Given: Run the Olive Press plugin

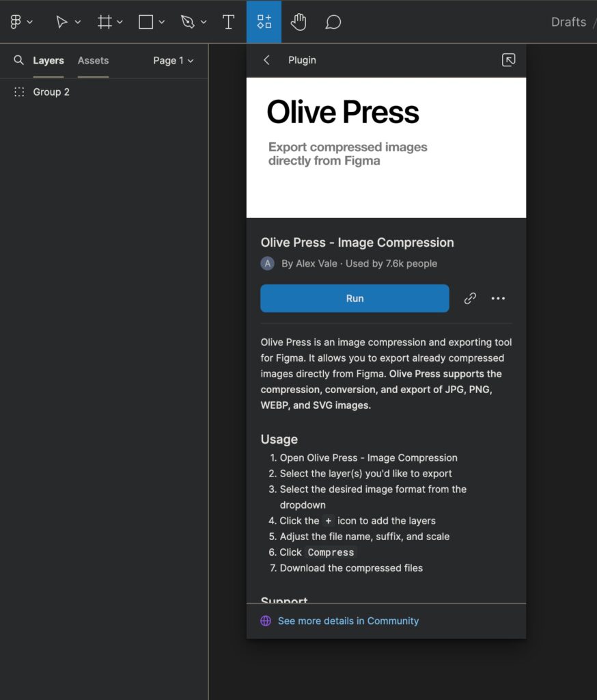Looking at the screenshot, I should click(x=355, y=298).
